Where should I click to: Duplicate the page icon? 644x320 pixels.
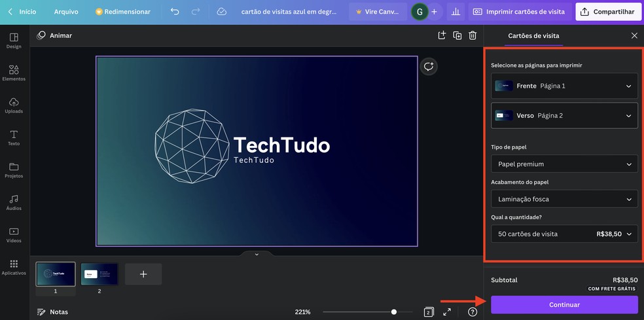(x=457, y=35)
